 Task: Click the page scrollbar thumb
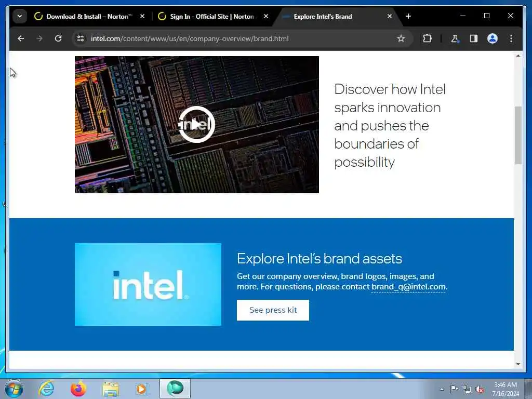pyautogui.click(x=518, y=135)
